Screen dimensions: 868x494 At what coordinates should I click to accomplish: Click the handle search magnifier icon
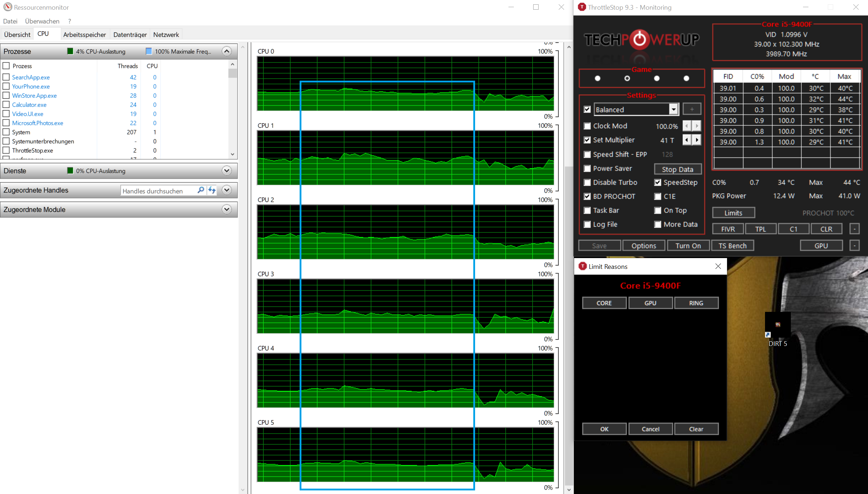201,190
